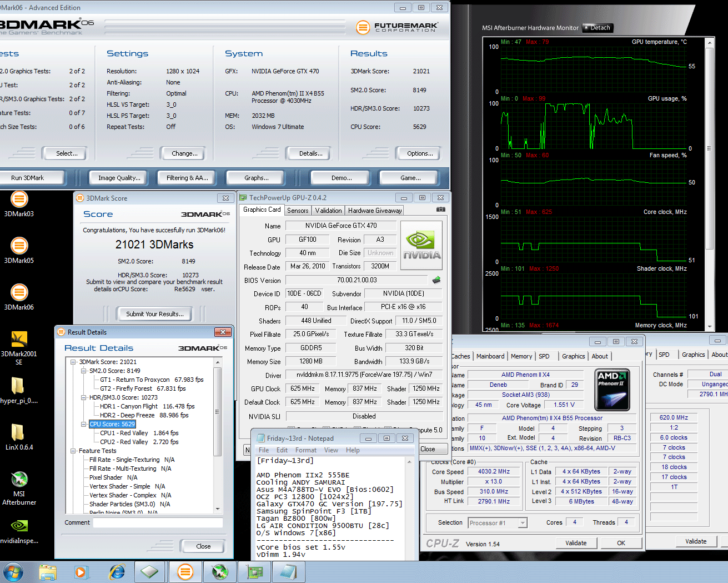Click the Submit Your Results button
Screen dimensions: 728x583
point(154,314)
